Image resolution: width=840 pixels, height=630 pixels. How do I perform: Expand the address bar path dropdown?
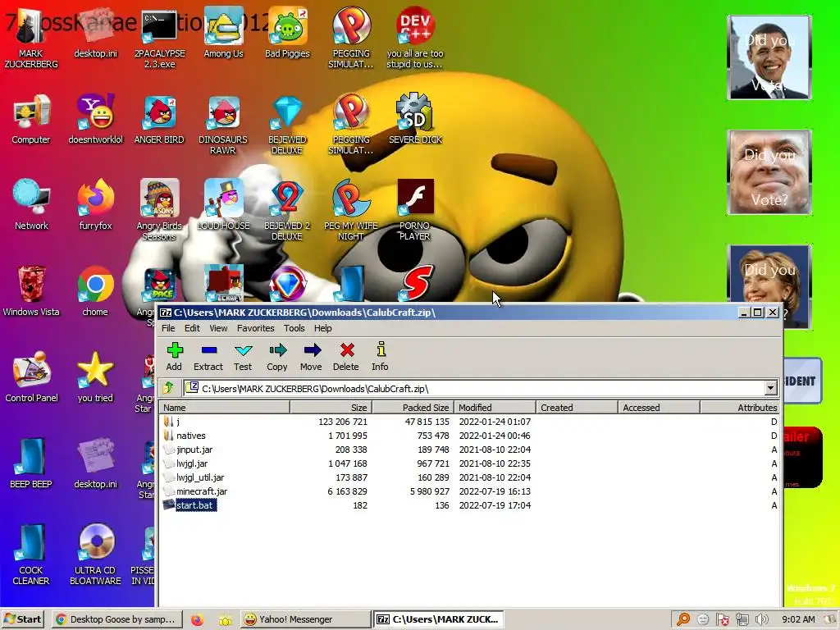pyautogui.click(x=770, y=388)
